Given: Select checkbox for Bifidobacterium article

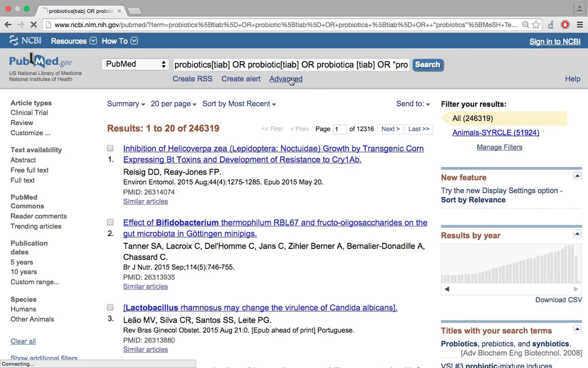Looking at the screenshot, I should click(110, 222).
